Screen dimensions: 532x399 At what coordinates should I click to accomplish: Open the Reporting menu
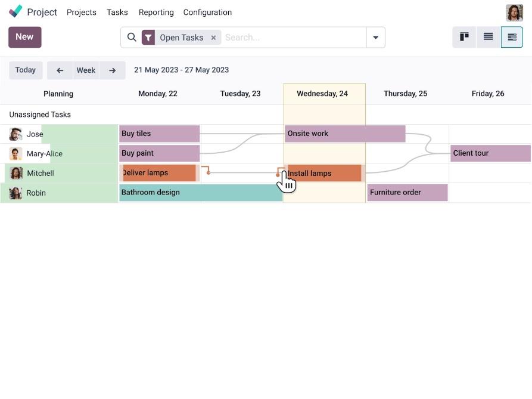click(x=156, y=13)
